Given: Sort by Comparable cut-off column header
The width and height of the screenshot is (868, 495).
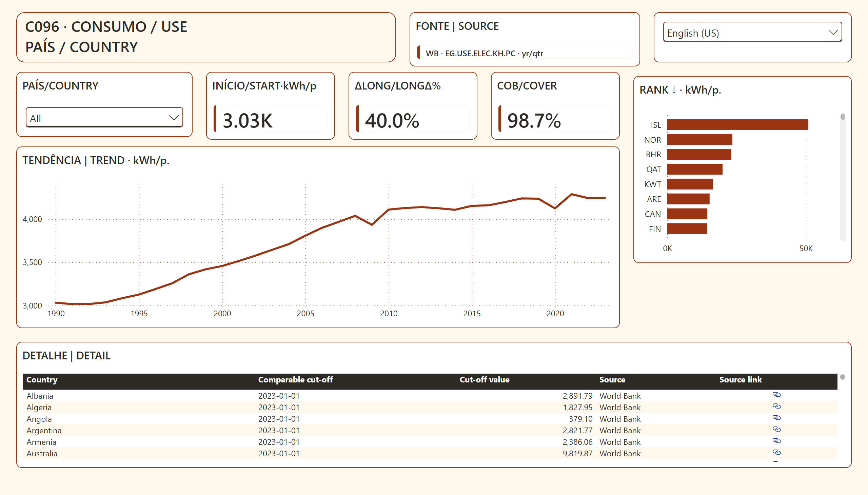Looking at the screenshot, I should tap(295, 380).
